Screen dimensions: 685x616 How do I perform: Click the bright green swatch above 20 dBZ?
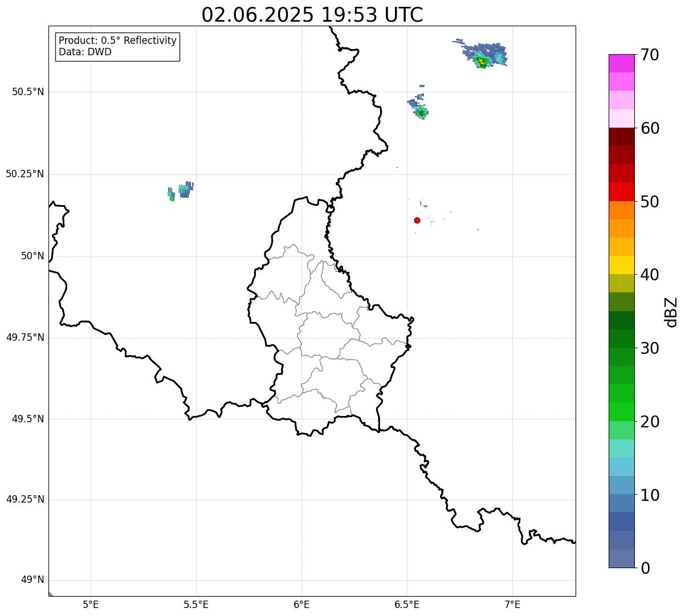tap(621, 411)
